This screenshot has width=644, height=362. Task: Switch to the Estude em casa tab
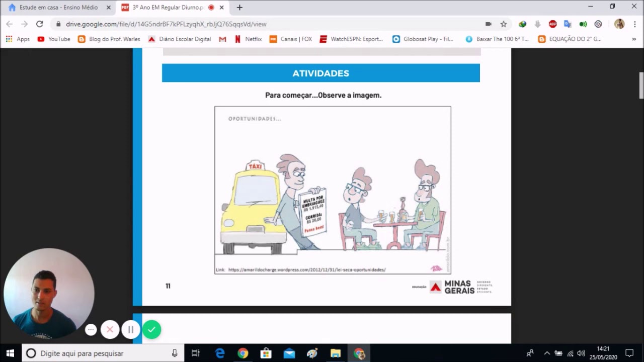58,8
